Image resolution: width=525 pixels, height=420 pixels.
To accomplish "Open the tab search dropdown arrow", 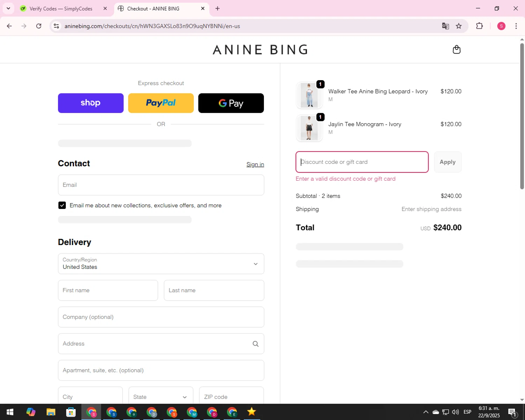I will coord(8,8).
